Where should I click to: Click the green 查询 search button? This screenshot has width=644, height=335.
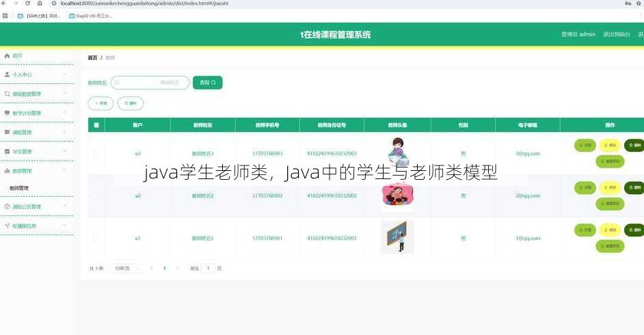(x=207, y=83)
